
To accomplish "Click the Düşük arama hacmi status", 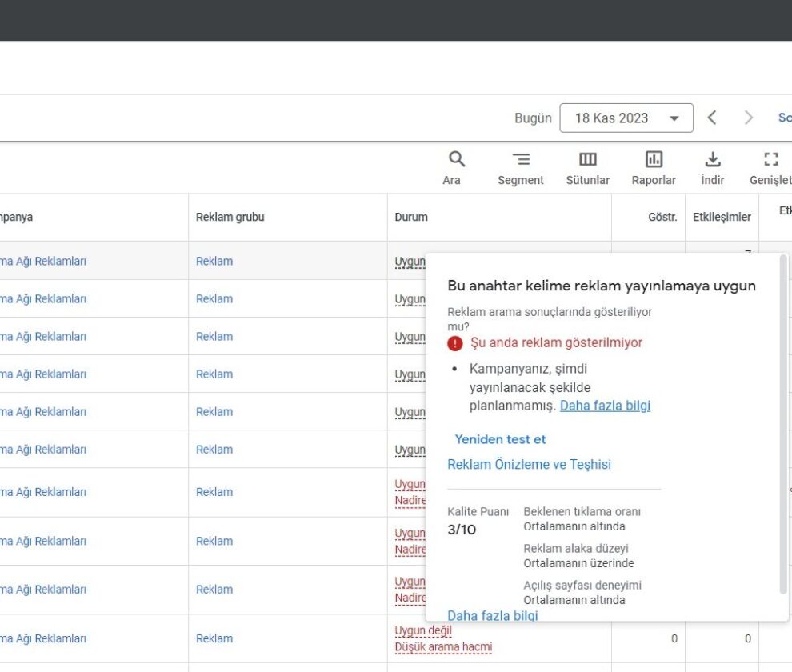I will (x=443, y=647).
